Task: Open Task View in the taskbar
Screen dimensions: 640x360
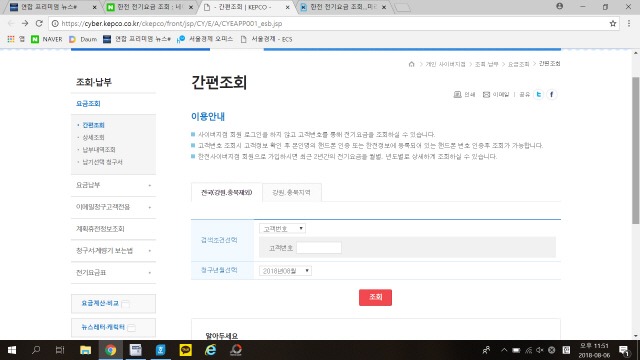Action: pyautogui.click(x=60, y=350)
